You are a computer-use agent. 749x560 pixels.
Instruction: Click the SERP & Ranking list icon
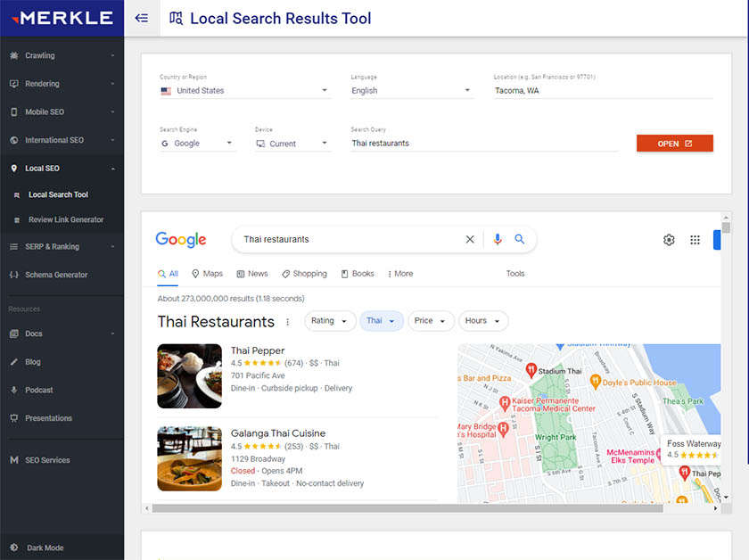[x=14, y=246]
